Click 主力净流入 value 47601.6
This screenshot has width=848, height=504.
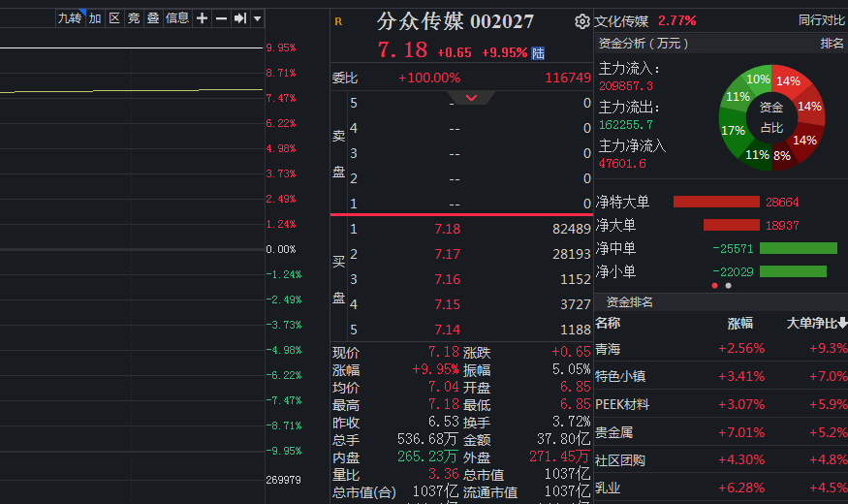pyautogui.click(x=622, y=163)
